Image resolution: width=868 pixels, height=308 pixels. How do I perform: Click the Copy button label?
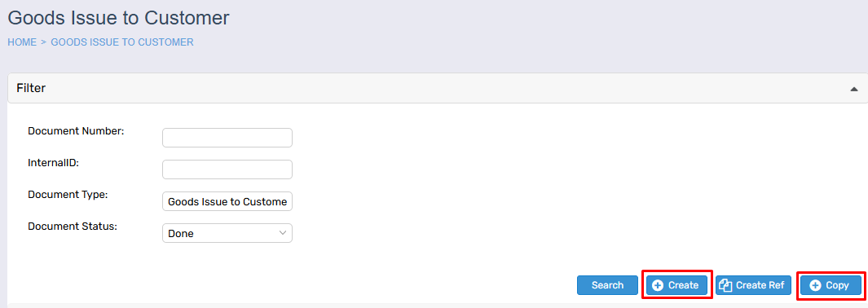(x=837, y=285)
